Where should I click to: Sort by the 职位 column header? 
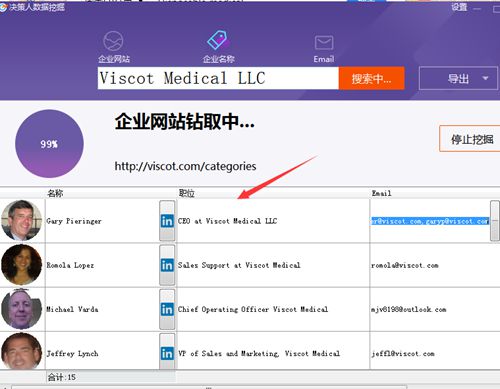coord(187,193)
